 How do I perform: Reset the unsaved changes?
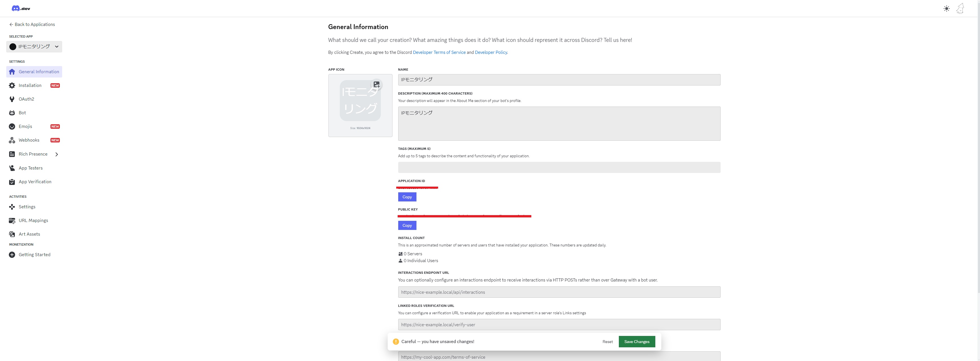pos(607,342)
